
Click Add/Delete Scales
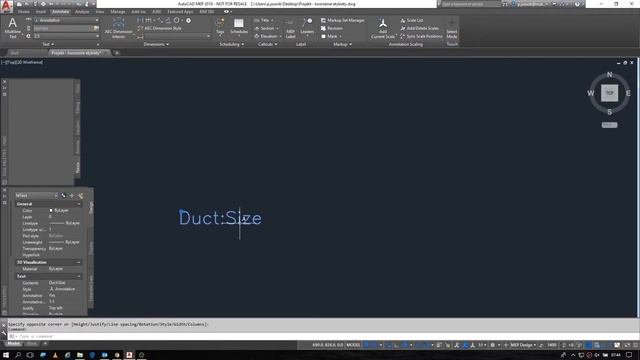[420, 28]
